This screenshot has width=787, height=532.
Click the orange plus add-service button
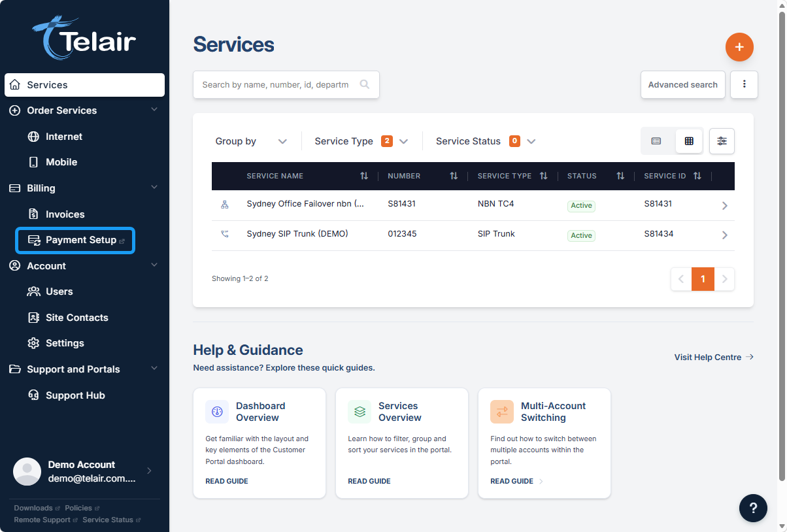click(x=739, y=47)
